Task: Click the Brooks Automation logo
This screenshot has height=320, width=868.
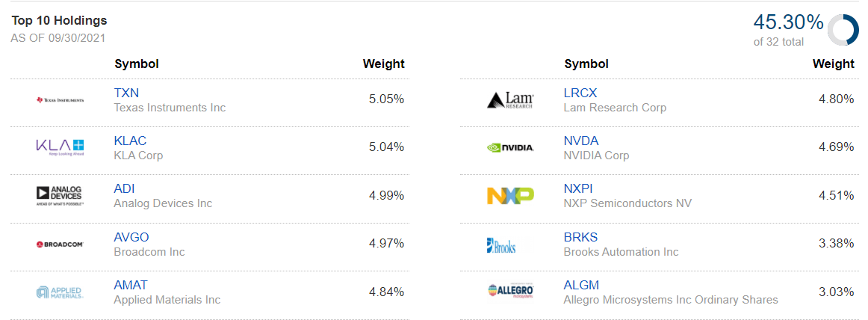Action: click(x=501, y=244)
